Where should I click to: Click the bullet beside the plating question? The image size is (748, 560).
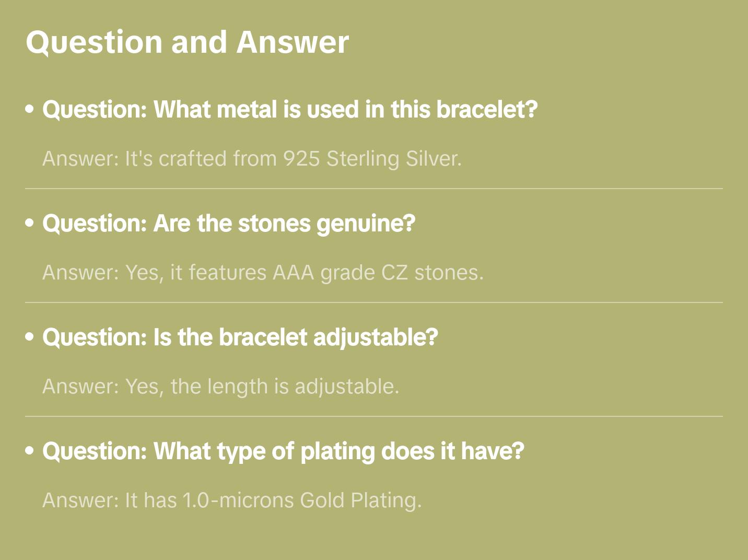pos(30,451)
